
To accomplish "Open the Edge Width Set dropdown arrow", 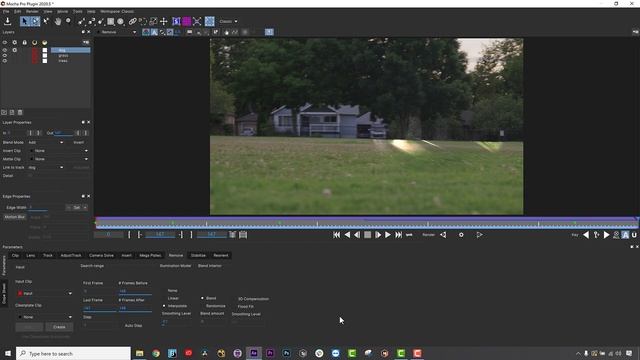I will point(85,208).
